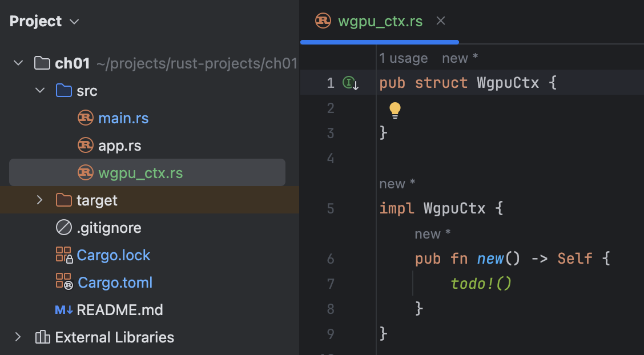Click the Cargo.lock file icon
The image size is (644, 355).
(x=64, y=255)
